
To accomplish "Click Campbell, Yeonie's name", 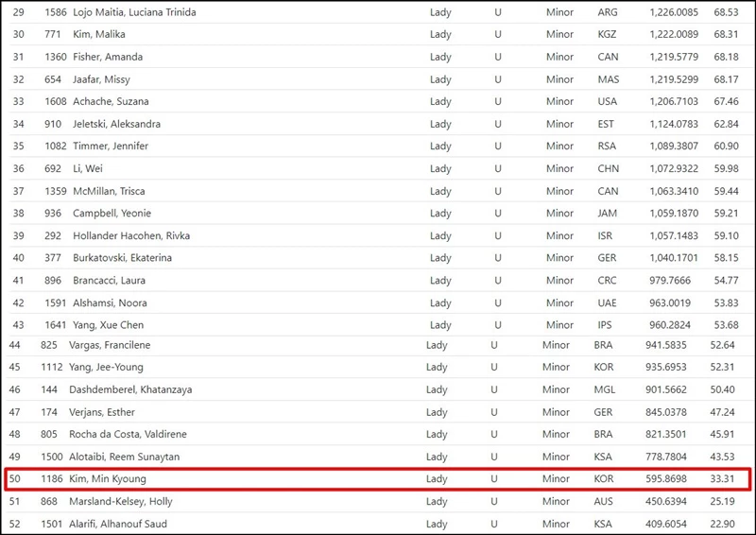I will (112, 214).
